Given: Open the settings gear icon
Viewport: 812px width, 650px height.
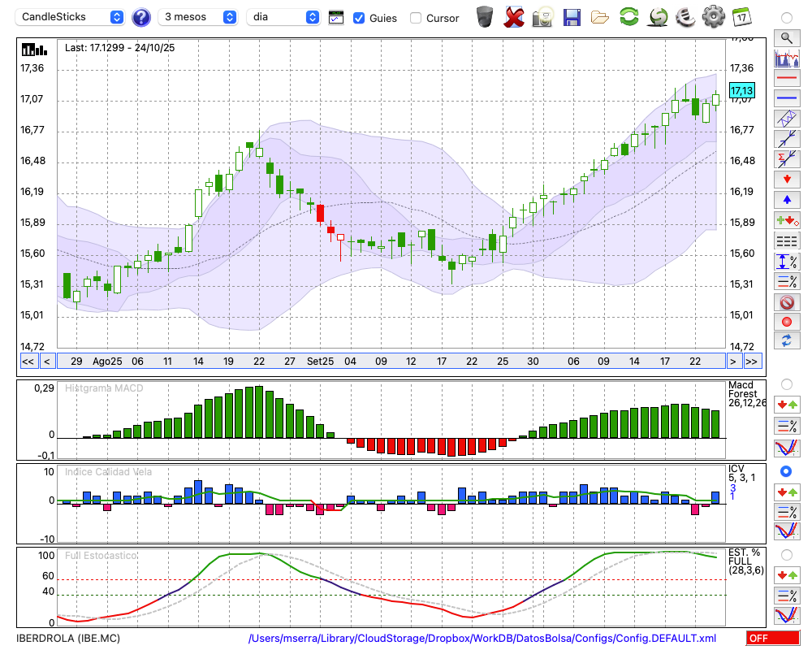Looking at the screenshot, I should [x=713, y=16].
